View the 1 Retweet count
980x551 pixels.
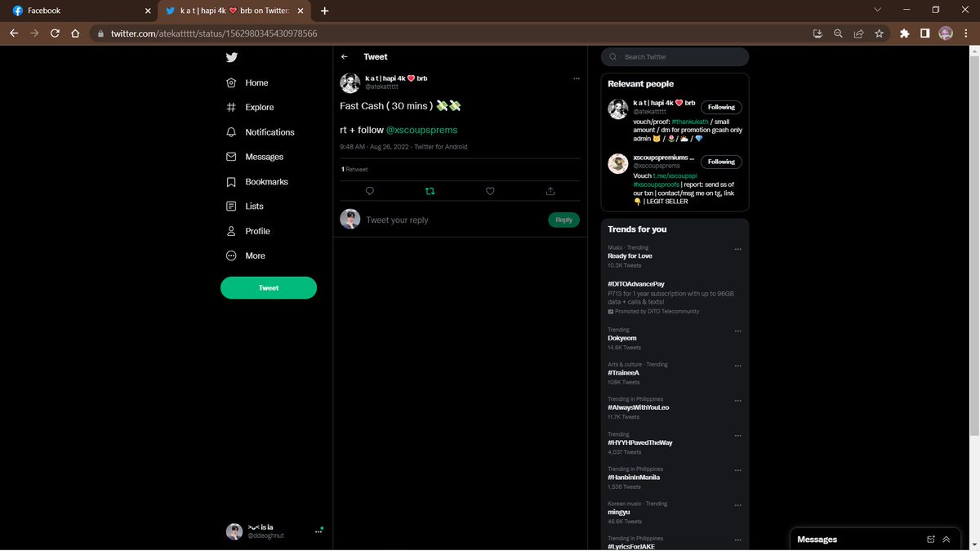tap(354, 170)
